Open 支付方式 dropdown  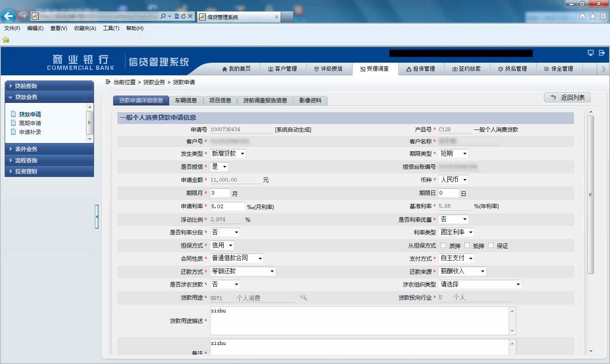click(456, 258)
